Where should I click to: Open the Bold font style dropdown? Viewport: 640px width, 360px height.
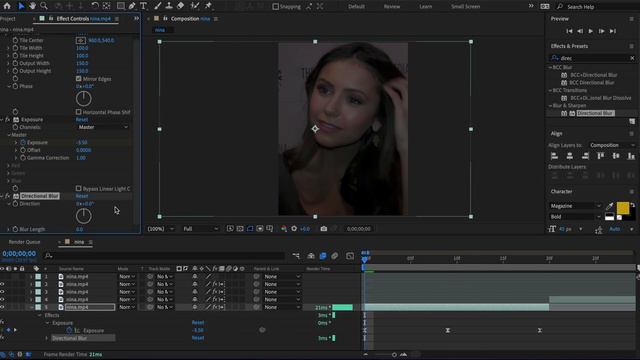(x=576, y=217)
